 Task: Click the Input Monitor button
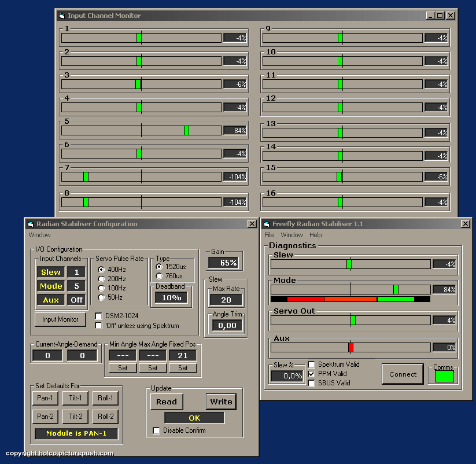pyautogui.click(x=60, y=319)
